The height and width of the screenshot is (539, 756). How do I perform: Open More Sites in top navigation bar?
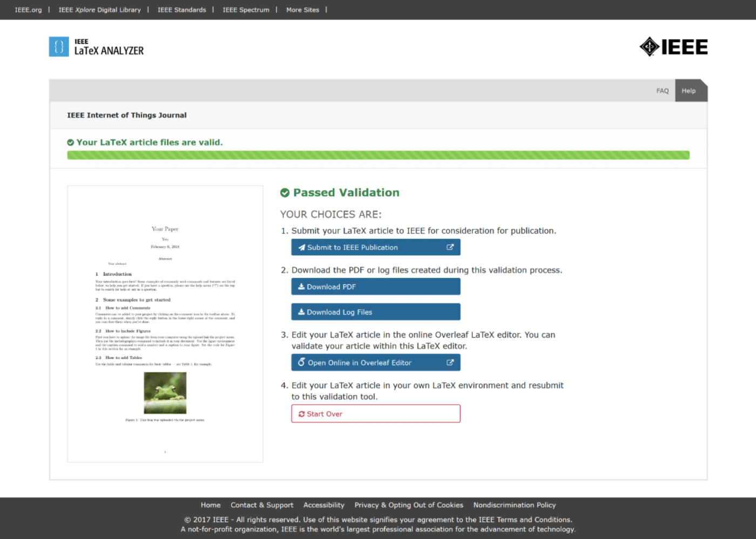[302, 10]
